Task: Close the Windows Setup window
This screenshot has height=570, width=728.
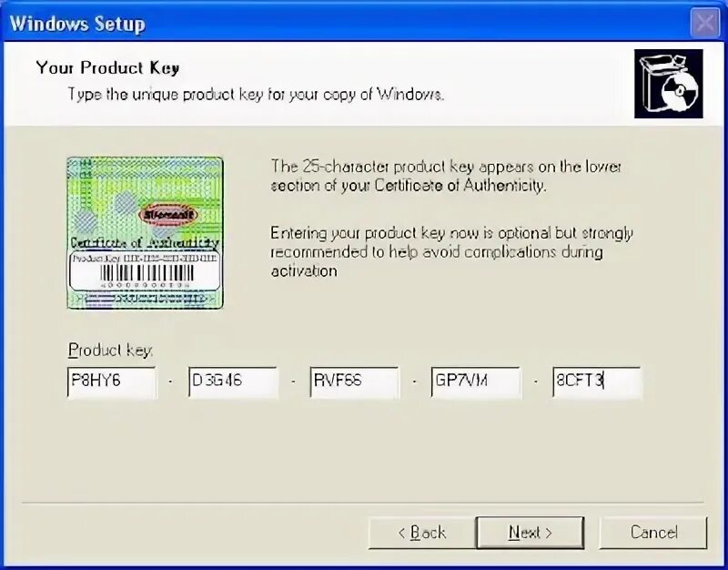Action: coord(705,23)
